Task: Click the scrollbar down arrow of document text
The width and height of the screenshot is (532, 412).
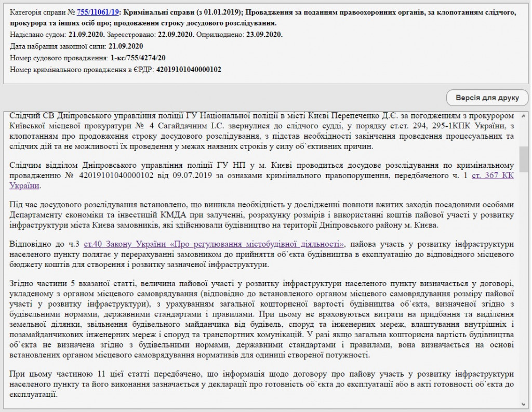Action: coord(524,404)
